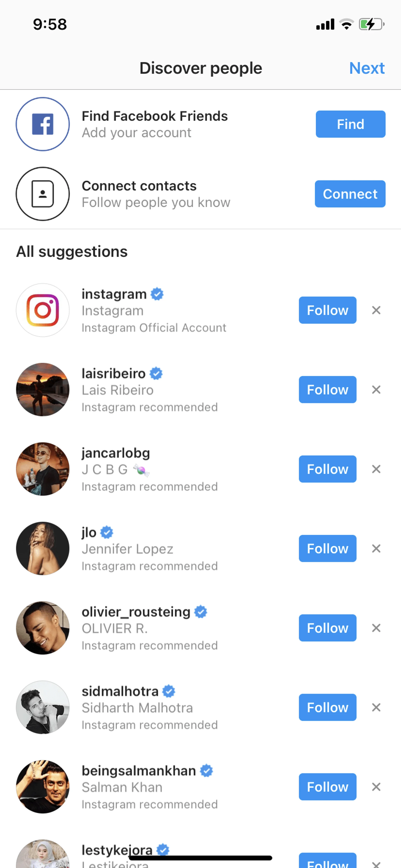Follow Sidharth Malhotra's account

tap(327, 707)
